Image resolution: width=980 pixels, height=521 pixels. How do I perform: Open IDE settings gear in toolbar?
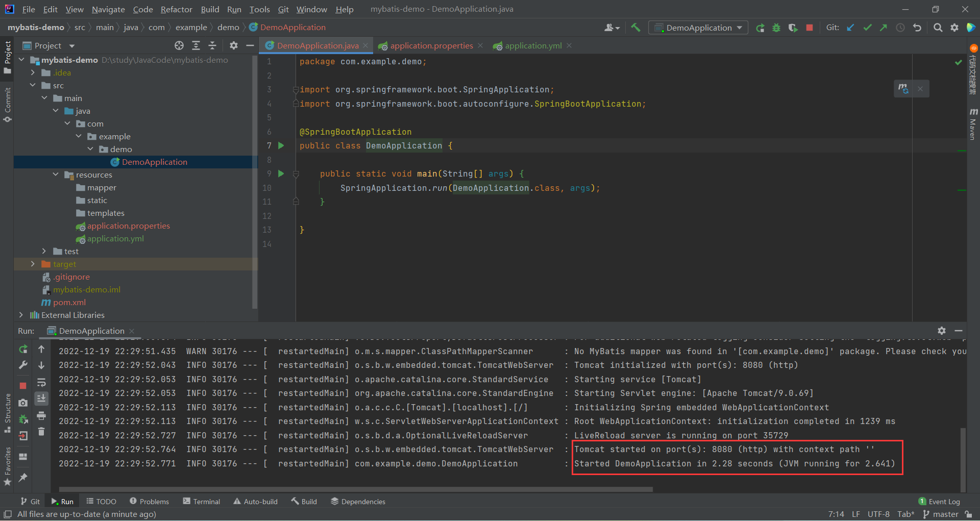coord(954,28)
